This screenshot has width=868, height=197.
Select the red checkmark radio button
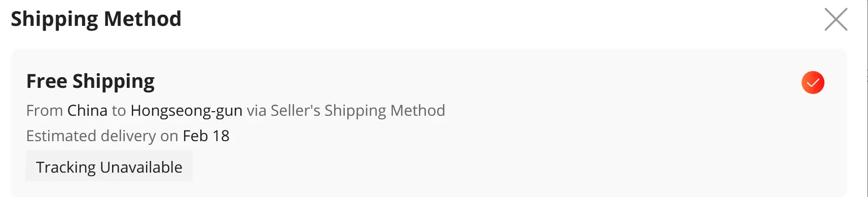coord(813,83)
